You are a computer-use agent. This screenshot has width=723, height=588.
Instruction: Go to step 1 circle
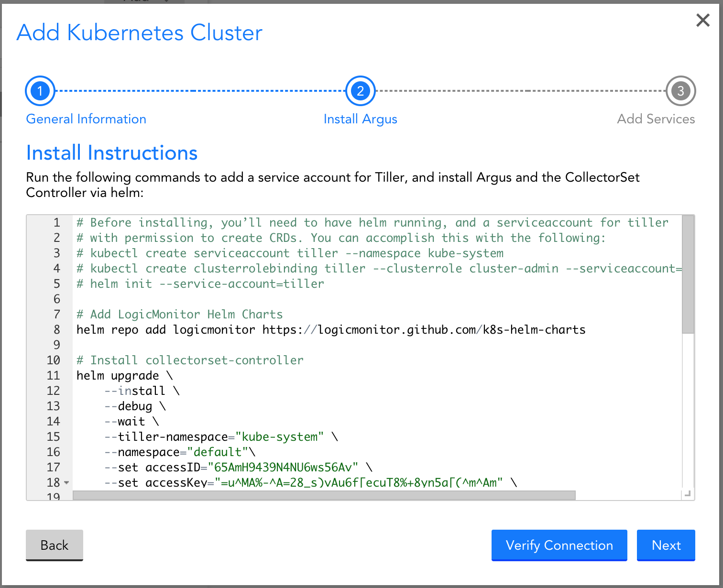click(40, 91)
